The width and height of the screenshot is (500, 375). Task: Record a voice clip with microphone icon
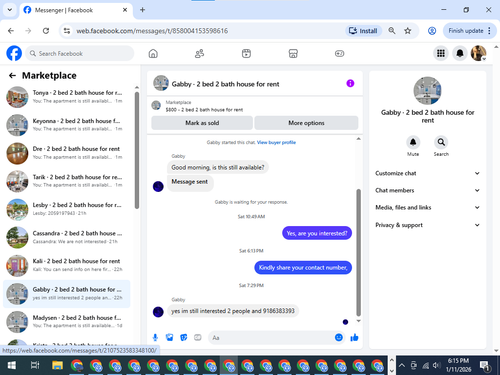(155, 338)
